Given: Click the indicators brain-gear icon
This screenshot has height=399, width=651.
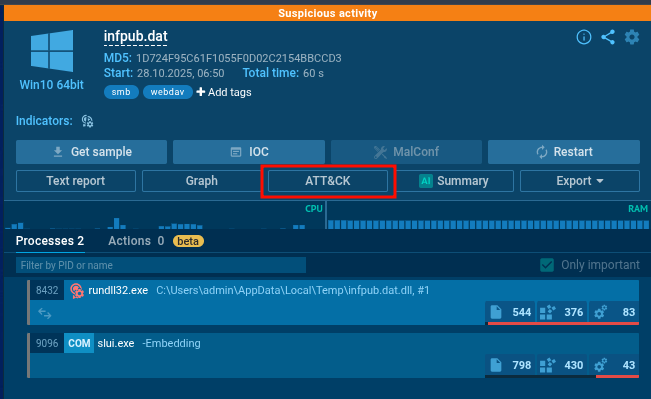Looking at the screenshot, I should (87, 121).
